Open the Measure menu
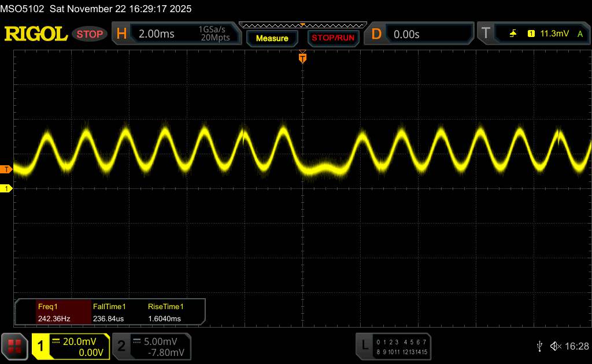This screenshot has height=364, width=592. [x=272, y=38]
